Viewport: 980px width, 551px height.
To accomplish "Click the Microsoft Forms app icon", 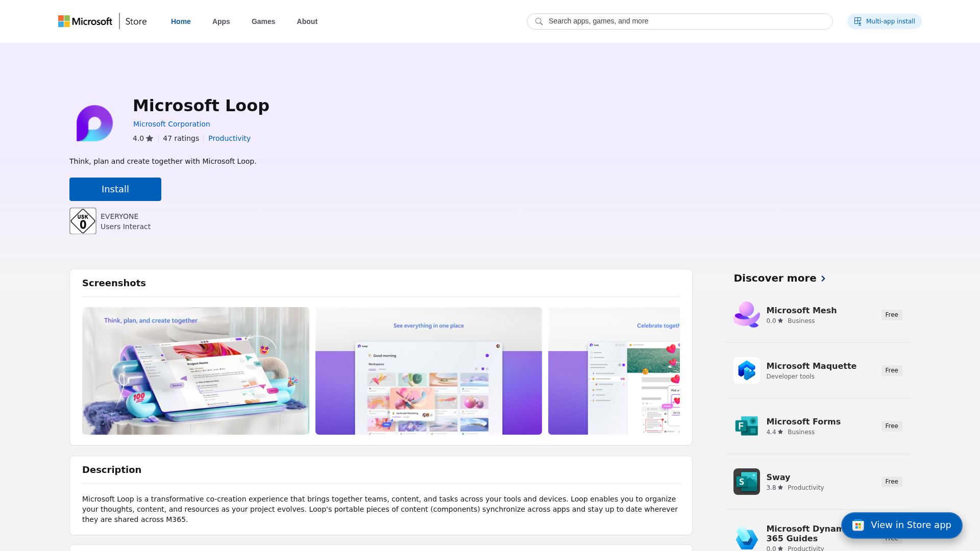I will (746, 425).
